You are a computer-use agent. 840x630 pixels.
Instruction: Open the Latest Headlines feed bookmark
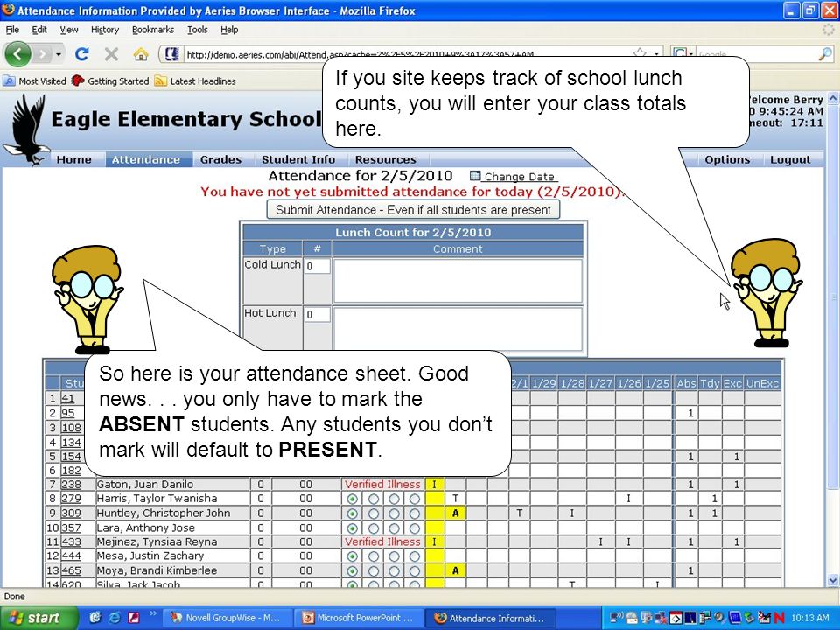tap(195, 80)
